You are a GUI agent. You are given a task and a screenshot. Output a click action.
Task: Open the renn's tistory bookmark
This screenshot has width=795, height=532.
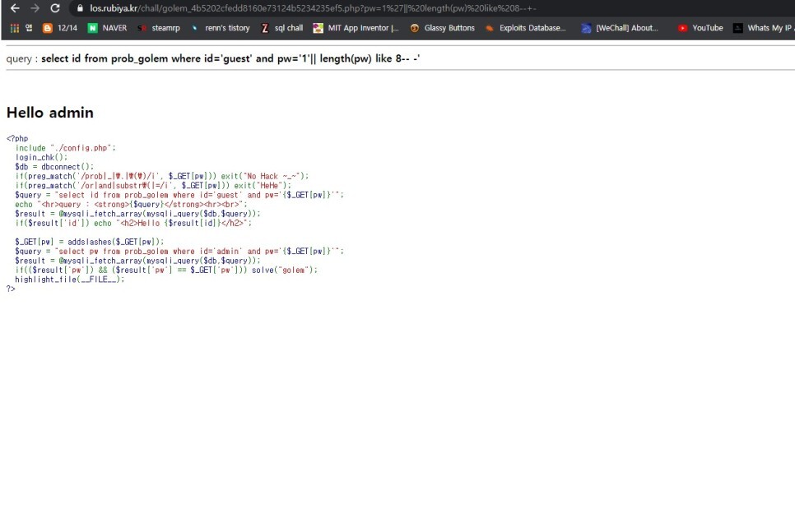[221, 28]
